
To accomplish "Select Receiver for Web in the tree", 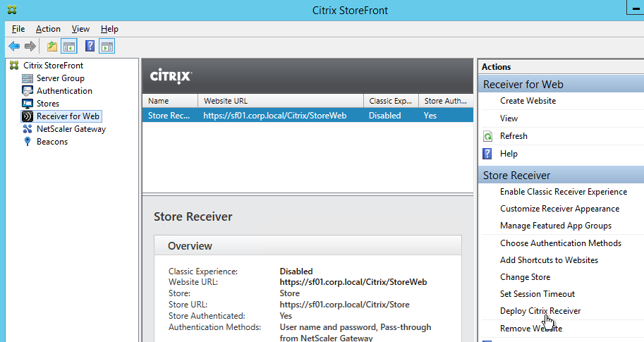I will coord(68,116).
